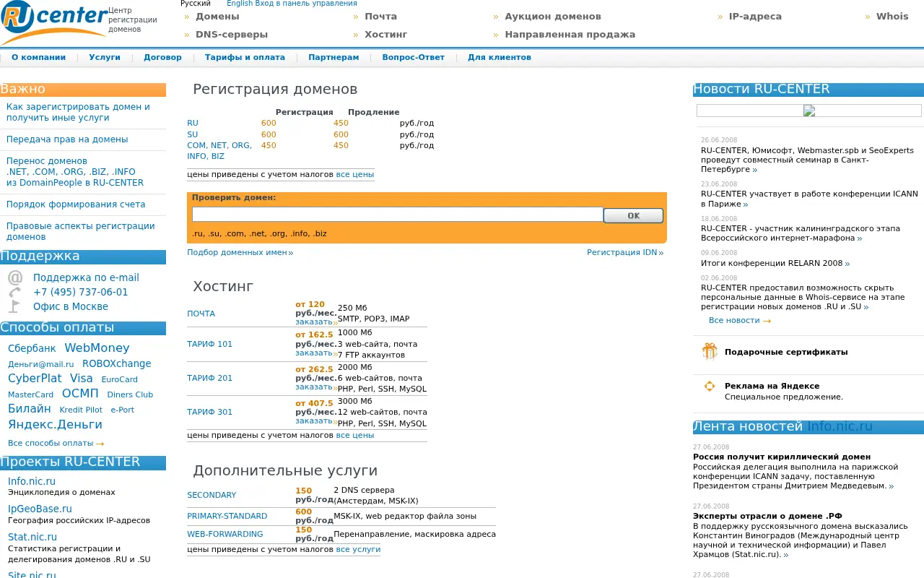Viewport: 924px width, 578px height.
Task: Click the broken banner image under Новости RU-CENTER
Action: pos(809,111)
